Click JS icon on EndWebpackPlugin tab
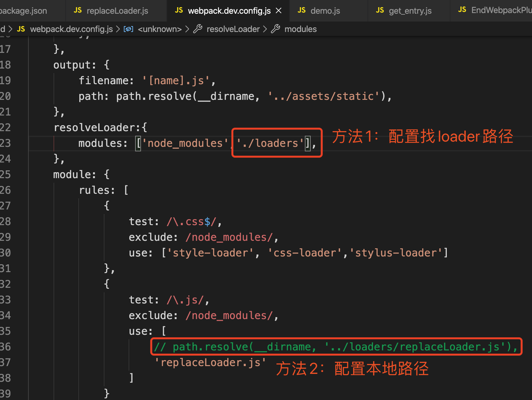532x400 pixels. (x=462, y=10)
